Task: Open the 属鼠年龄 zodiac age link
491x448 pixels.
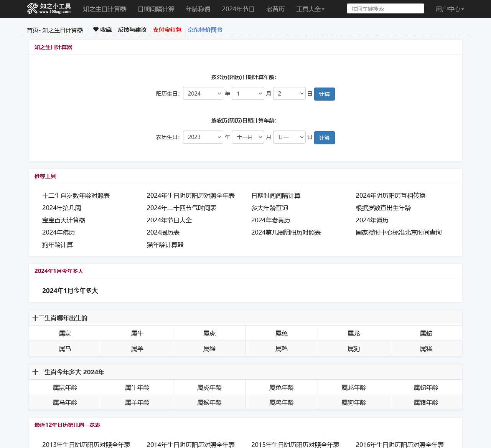Action: click(x=65, y=387)
